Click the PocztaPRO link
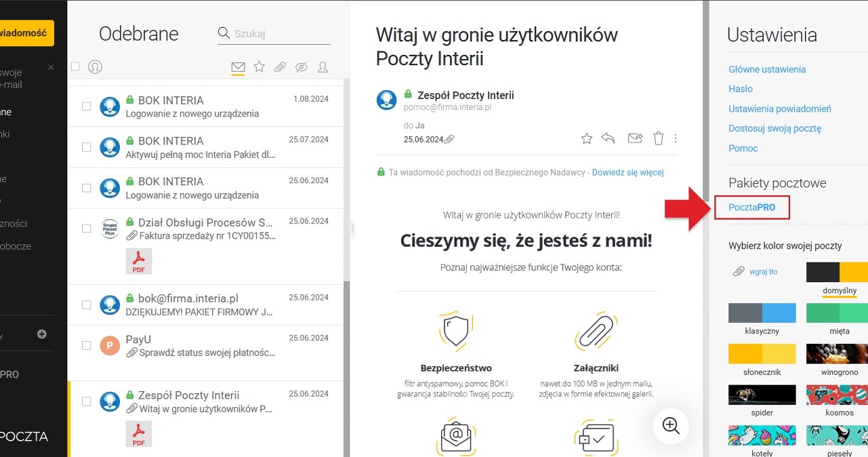 tap(752, 207)
